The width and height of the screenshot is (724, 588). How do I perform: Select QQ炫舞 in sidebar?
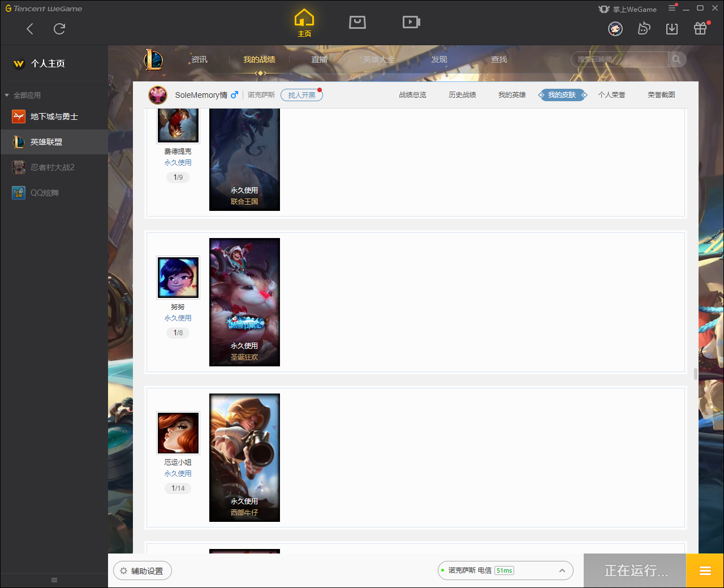click(x=54, y=193)
